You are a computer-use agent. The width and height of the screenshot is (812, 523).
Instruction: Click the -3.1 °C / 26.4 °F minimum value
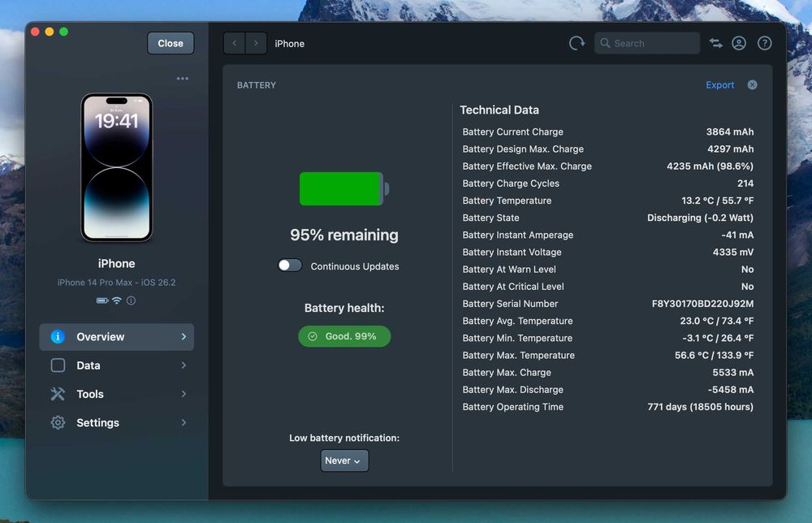pos(718,338)
